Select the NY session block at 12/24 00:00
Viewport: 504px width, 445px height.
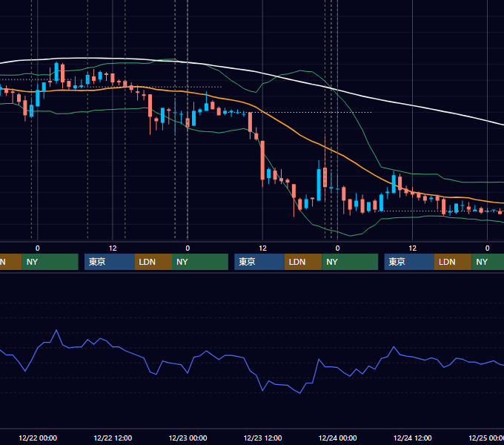350,262
